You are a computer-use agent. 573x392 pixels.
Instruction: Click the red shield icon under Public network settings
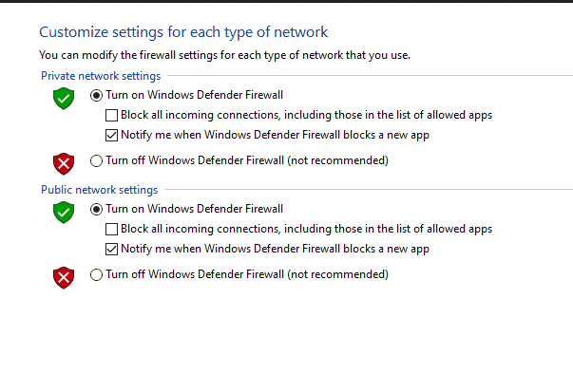(x=64, y=276)
